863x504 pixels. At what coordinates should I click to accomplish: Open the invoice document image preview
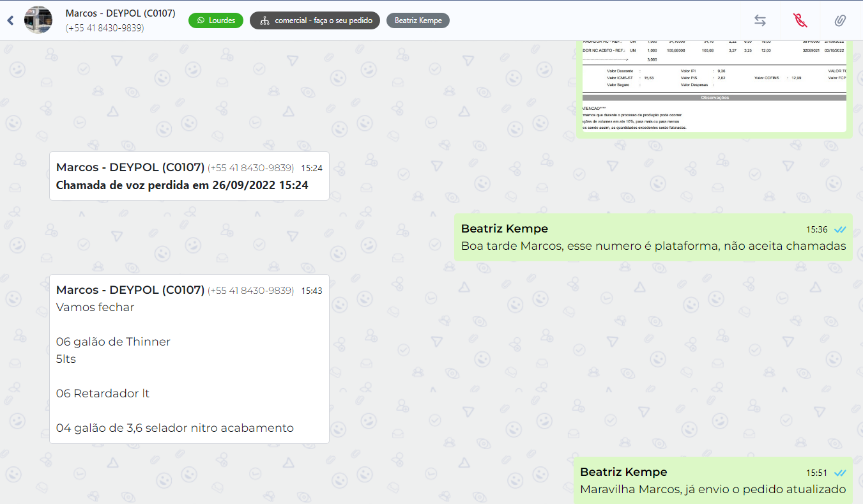click(714, 86)
